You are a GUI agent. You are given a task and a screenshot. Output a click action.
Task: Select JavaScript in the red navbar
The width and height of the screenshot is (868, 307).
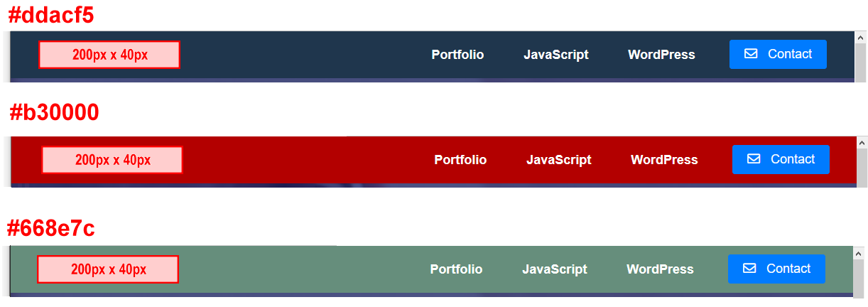coord(559,160)
